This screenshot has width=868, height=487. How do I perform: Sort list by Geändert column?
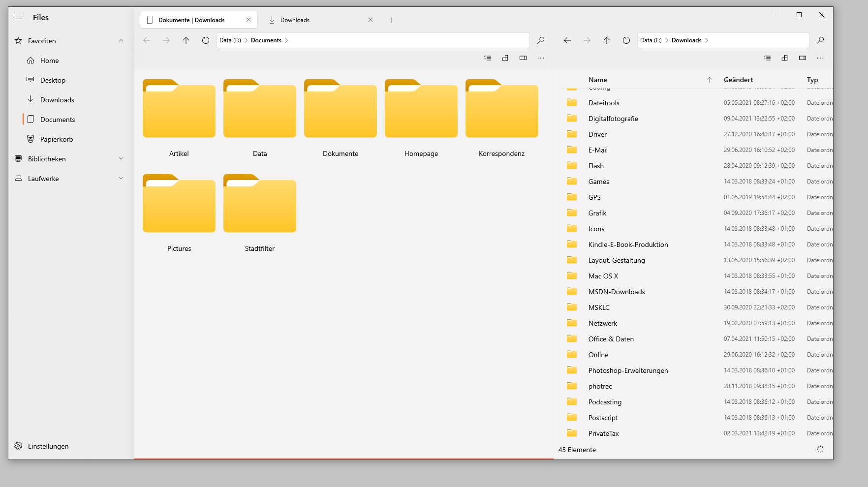[x=738, y=80]
